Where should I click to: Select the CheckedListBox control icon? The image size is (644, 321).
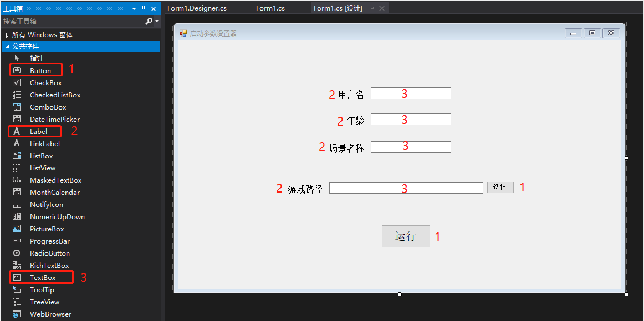pyautogui.click(x=17, y=95)
